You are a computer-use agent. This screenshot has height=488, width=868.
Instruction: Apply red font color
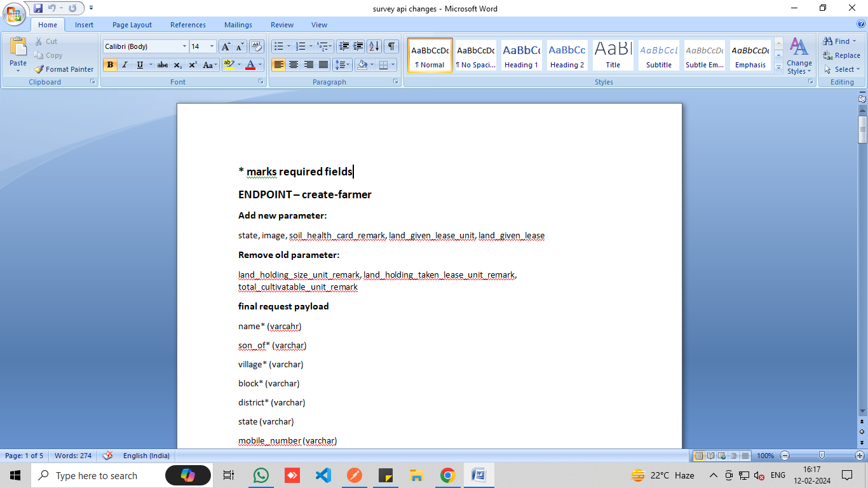(x=250, y=65)
